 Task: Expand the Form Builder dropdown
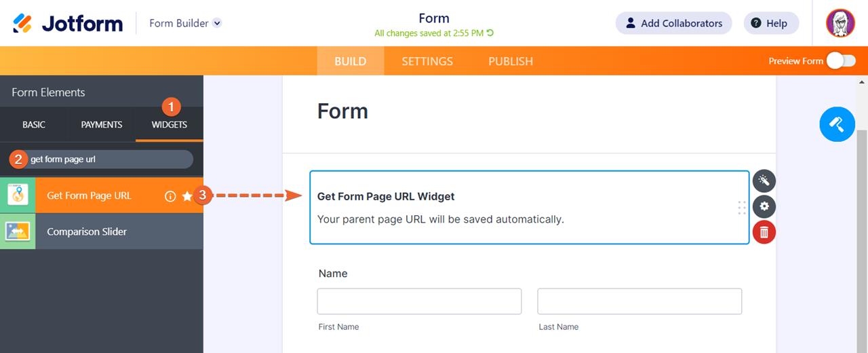click(x=217, y=23)
